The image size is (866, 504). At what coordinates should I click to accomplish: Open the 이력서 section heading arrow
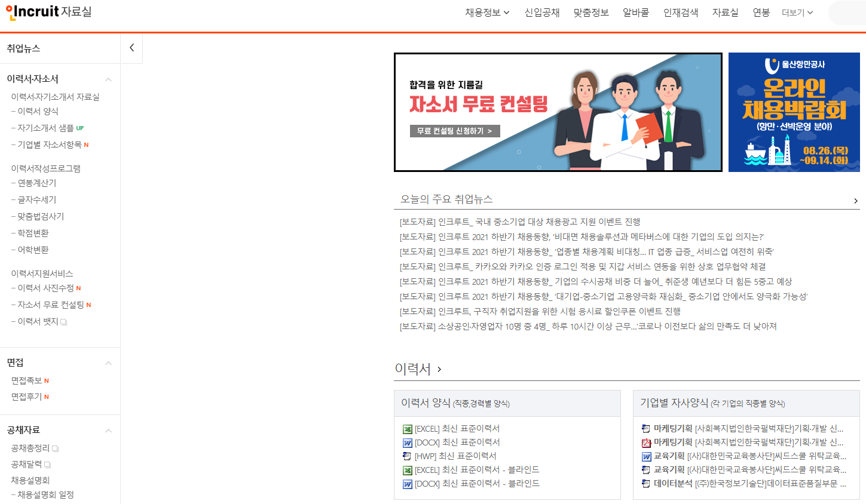(x=439, y=370)
